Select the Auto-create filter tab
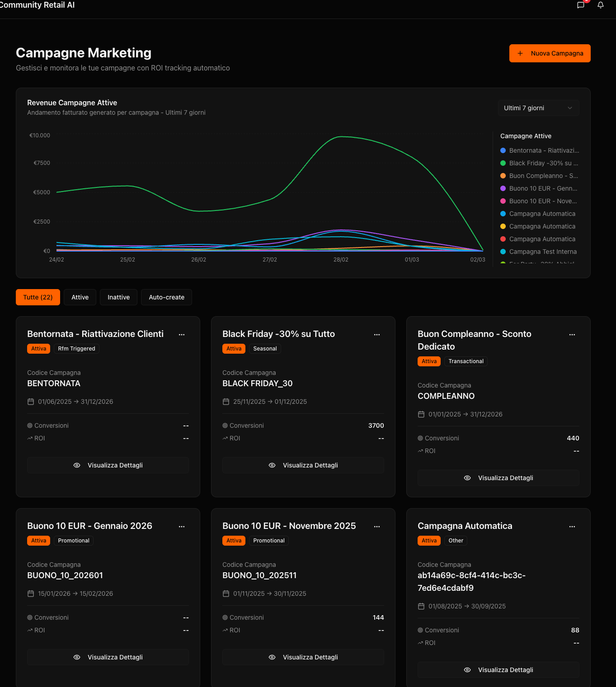 click(166, 297)
